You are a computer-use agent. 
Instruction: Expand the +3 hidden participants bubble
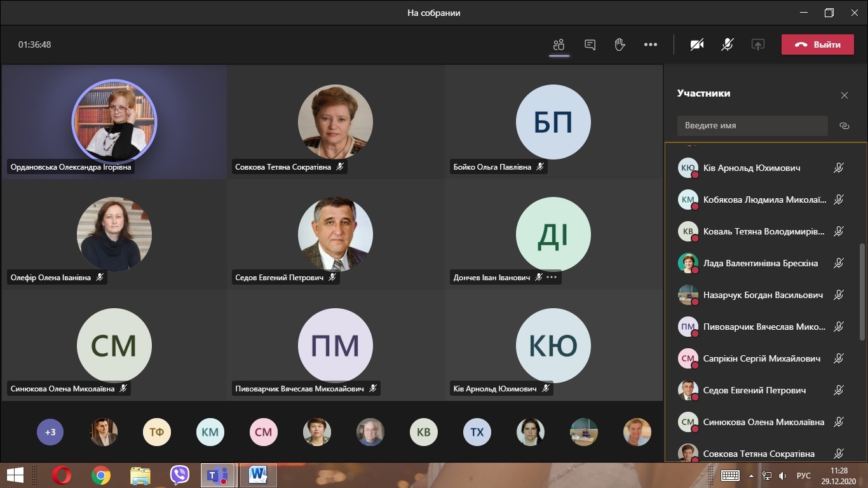pos(50,432)
